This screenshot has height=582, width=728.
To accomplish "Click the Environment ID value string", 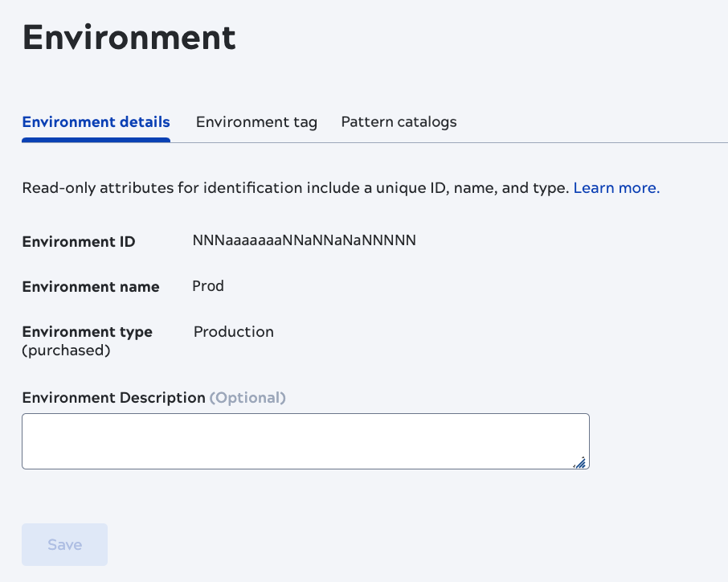I will 304,240.
